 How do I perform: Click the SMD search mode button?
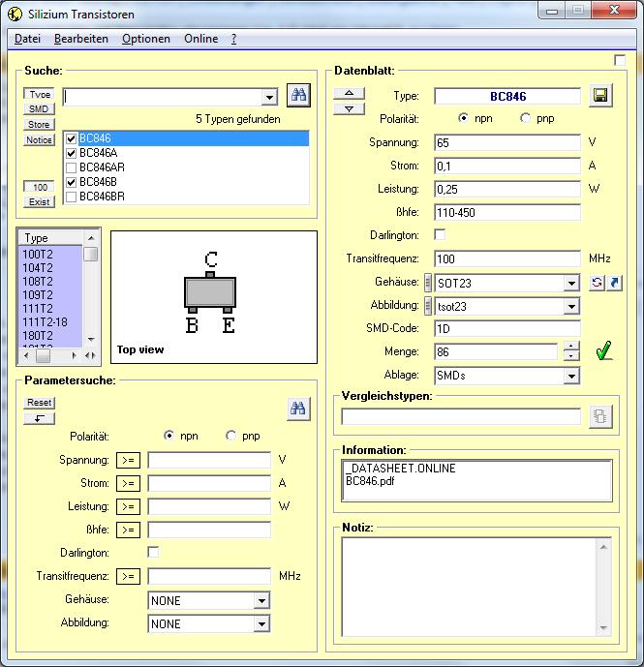(39, 109)
